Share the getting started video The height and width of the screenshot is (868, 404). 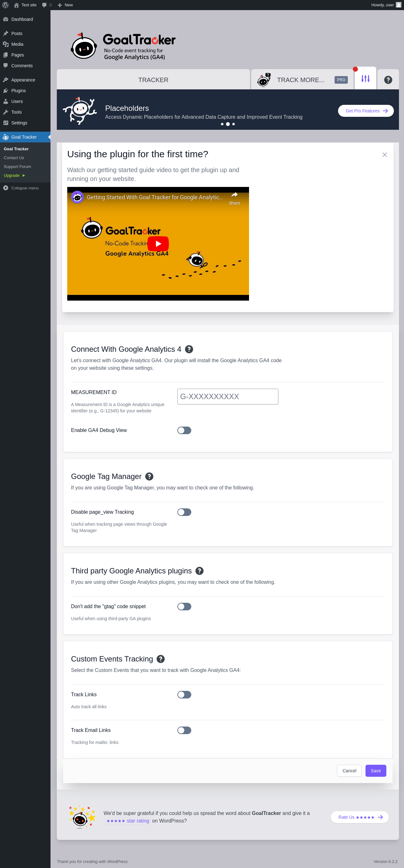pos(235,198)
